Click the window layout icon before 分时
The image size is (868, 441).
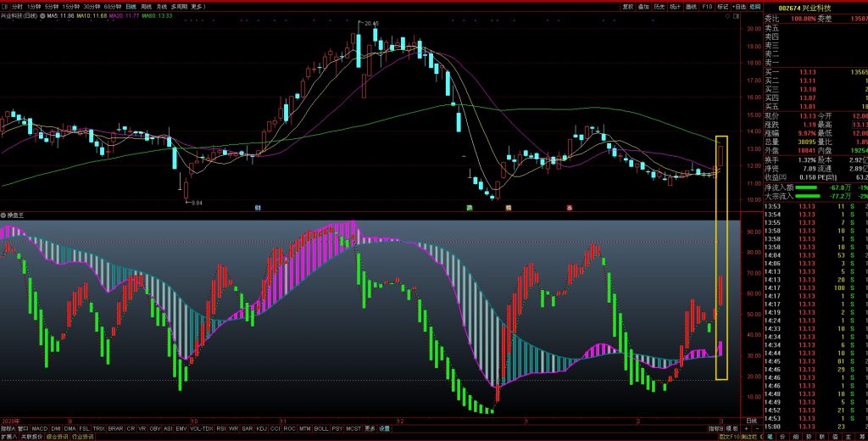4,6
